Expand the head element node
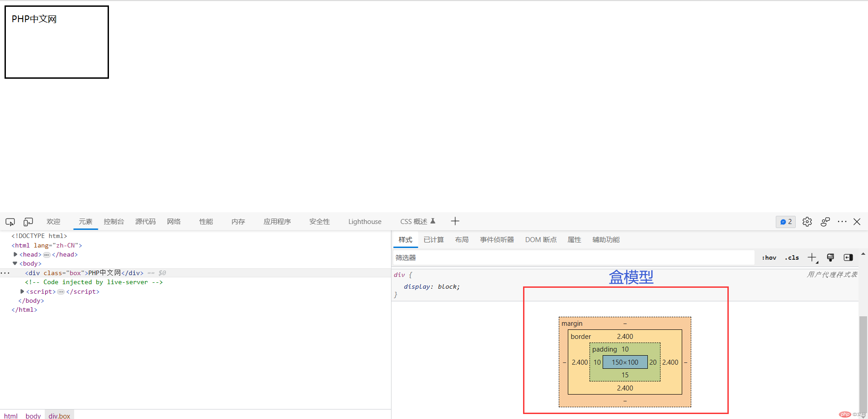 [15, 254]
